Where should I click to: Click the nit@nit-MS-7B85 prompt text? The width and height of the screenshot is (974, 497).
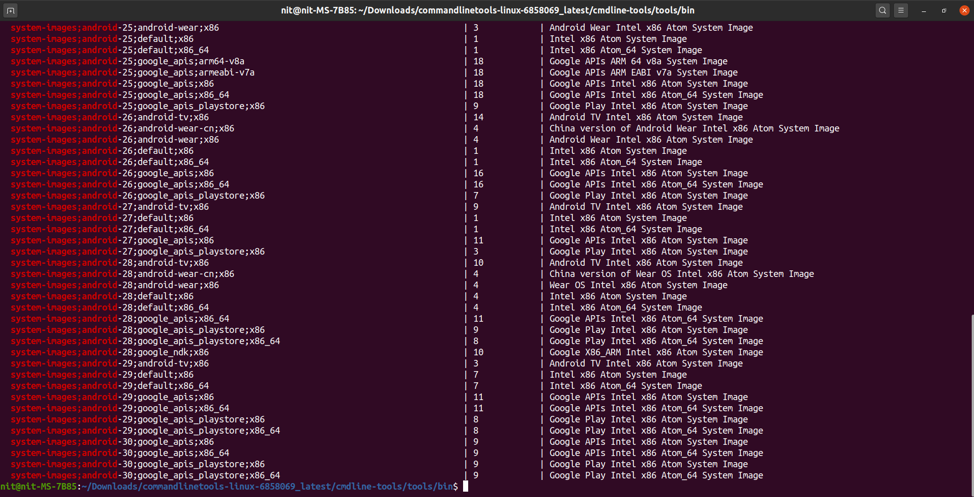[x=38, y=487]
